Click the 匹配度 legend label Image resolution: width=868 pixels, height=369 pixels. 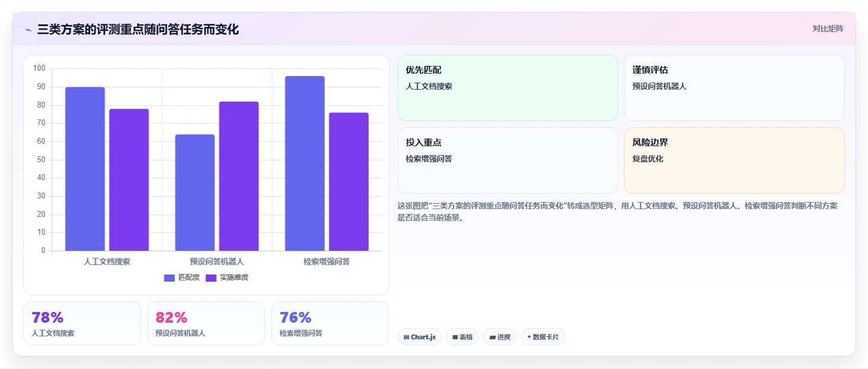189,277
